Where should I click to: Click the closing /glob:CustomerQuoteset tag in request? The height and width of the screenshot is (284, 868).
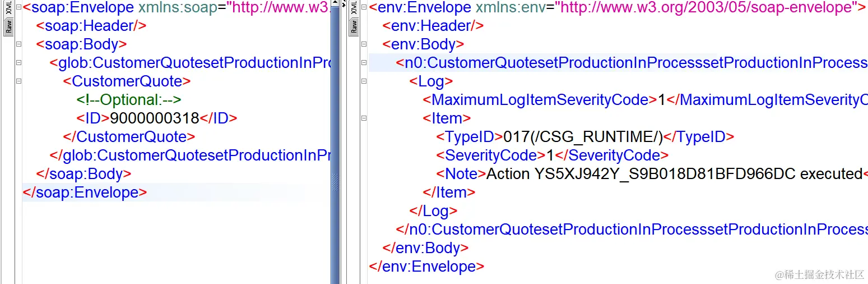point(191,155)
